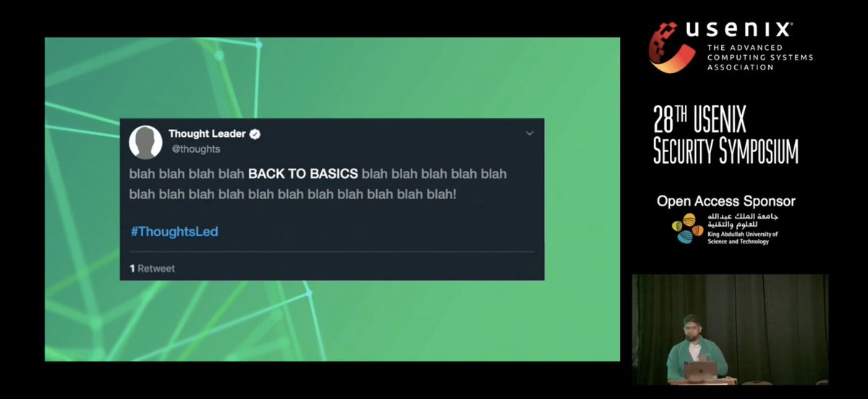Click the Thought Leader display name
The image size is (868, 399).
coord(207,134)
